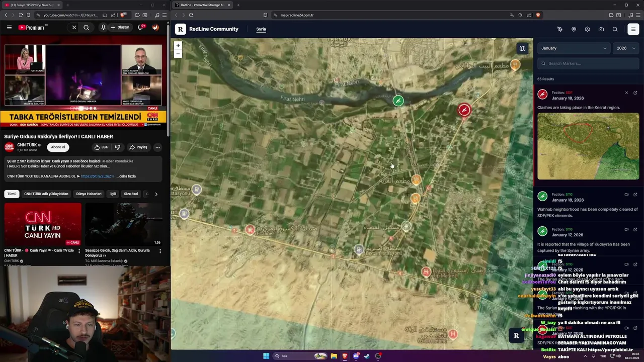Expand description with daha fazla
The height and width of the screenshot is (362, 644).
pyautogui.click(x=126, y=176)
